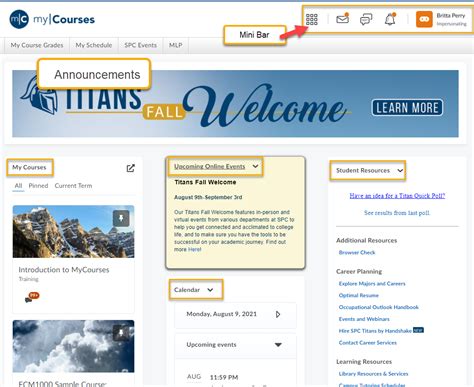
Task: Click the Calendar widget title
Action: (x=187, y=290)
